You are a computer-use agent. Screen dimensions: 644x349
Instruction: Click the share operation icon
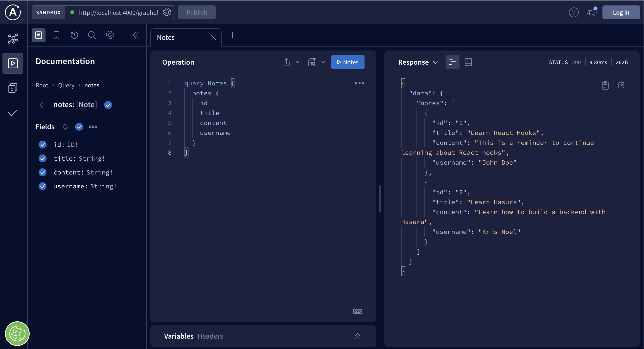[287, 62]
